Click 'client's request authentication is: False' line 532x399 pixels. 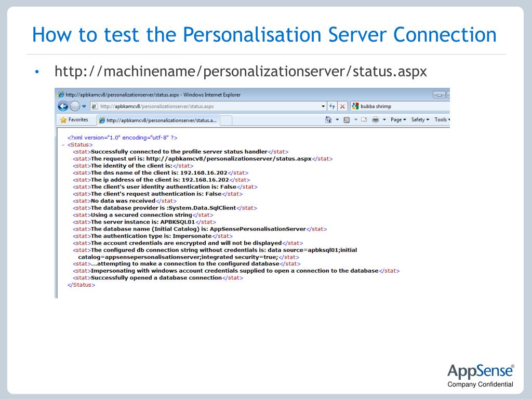click(158, 194)
